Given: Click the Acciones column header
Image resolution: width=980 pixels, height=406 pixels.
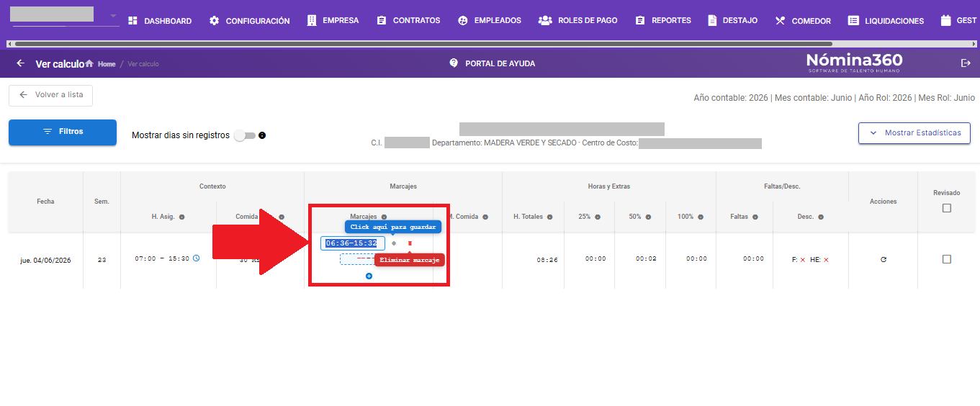Looking at the screenshot, I should click(883, 202).
